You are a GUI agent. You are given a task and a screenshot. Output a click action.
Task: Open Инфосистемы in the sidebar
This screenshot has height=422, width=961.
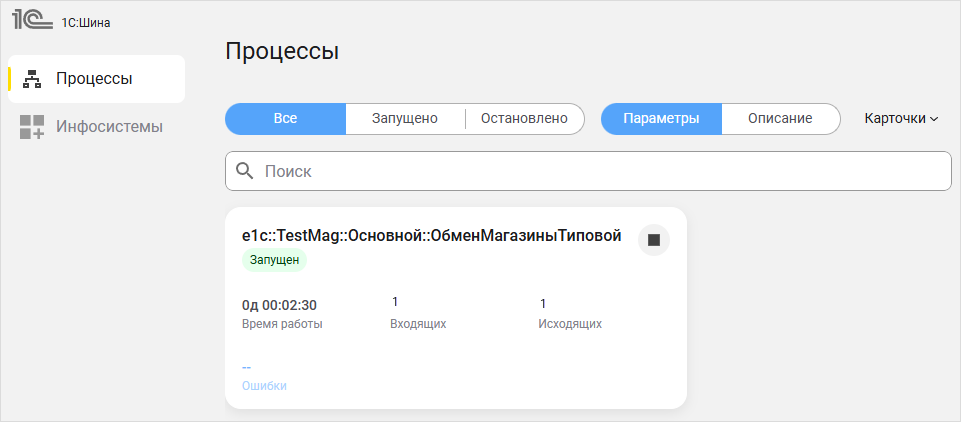[x=109, y=127]
